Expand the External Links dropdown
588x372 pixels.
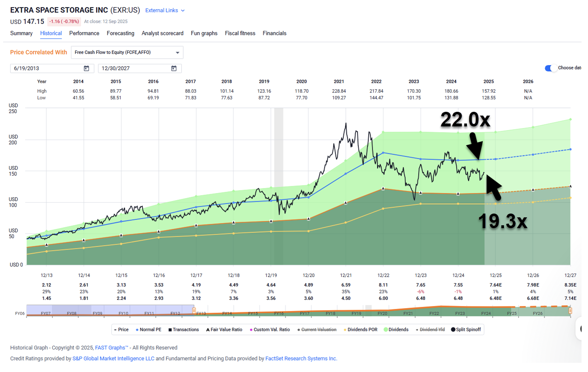(165, 11)
